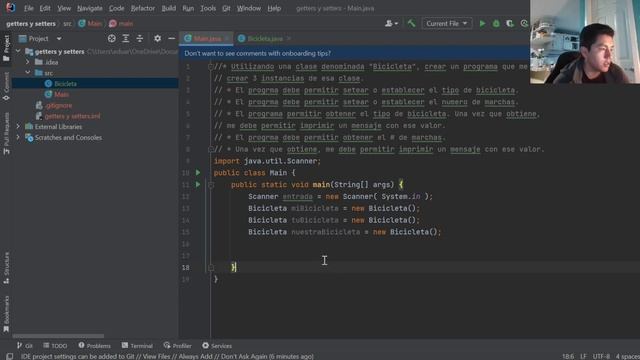Click the LF line separator status
Viewport: 640px width, 360px height.
[x=583, y=356]
